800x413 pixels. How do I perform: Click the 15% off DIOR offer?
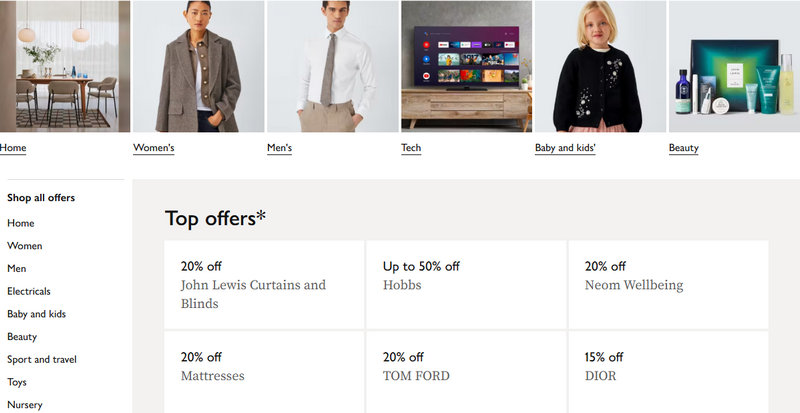(668, 372)
